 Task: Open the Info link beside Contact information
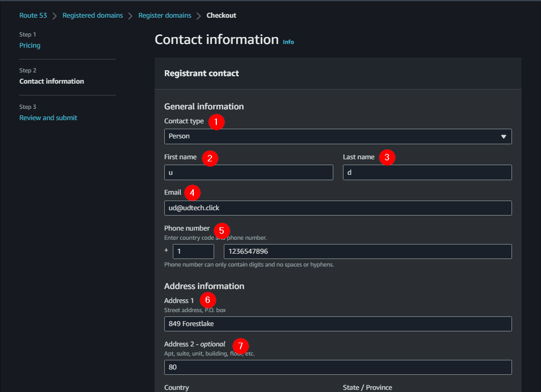288,42
